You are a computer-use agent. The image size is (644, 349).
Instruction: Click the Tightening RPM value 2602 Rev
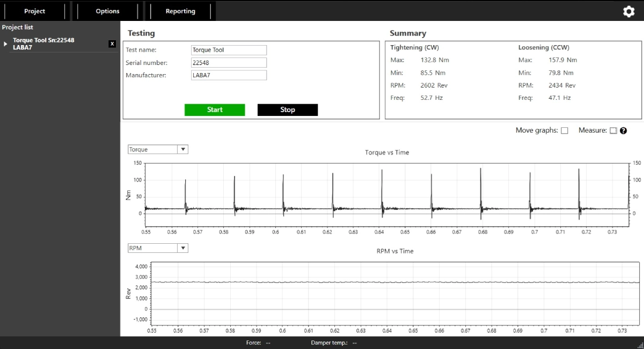pos(434,85)
